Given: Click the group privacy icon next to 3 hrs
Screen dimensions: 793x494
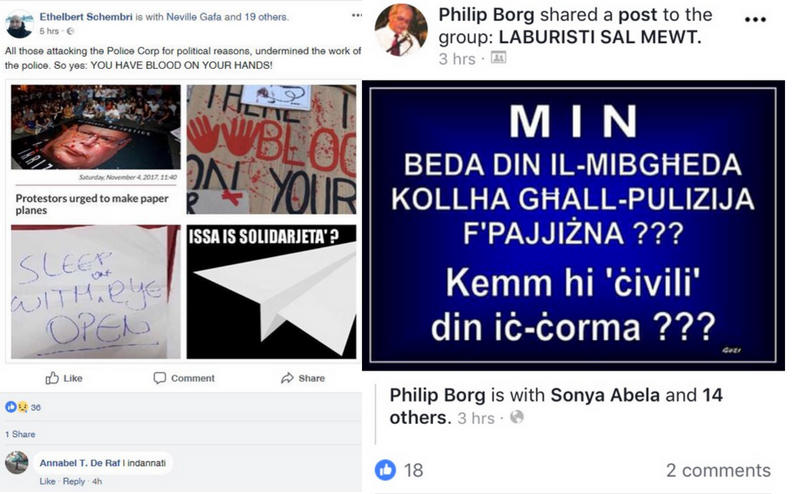Looking at the screenshot, I should click(x=498, y=58).
